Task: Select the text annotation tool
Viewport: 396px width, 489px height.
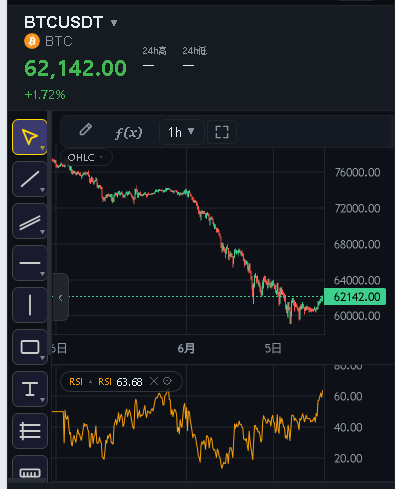Action: pyautogui.click(x=30, y=389)
